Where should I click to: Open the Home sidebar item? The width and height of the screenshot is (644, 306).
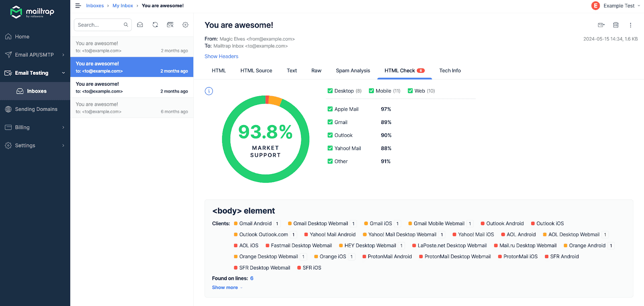pos(35,37)
